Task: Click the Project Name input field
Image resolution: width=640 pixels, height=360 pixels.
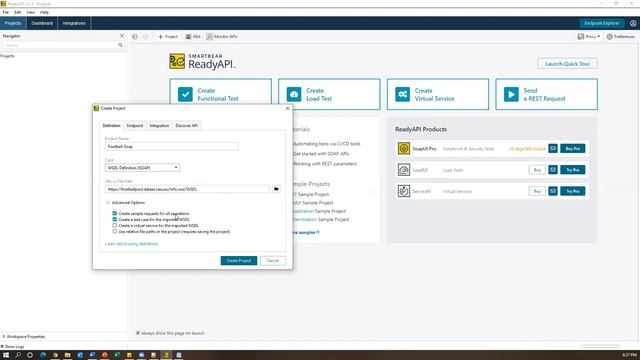Action: pos(171,147)
